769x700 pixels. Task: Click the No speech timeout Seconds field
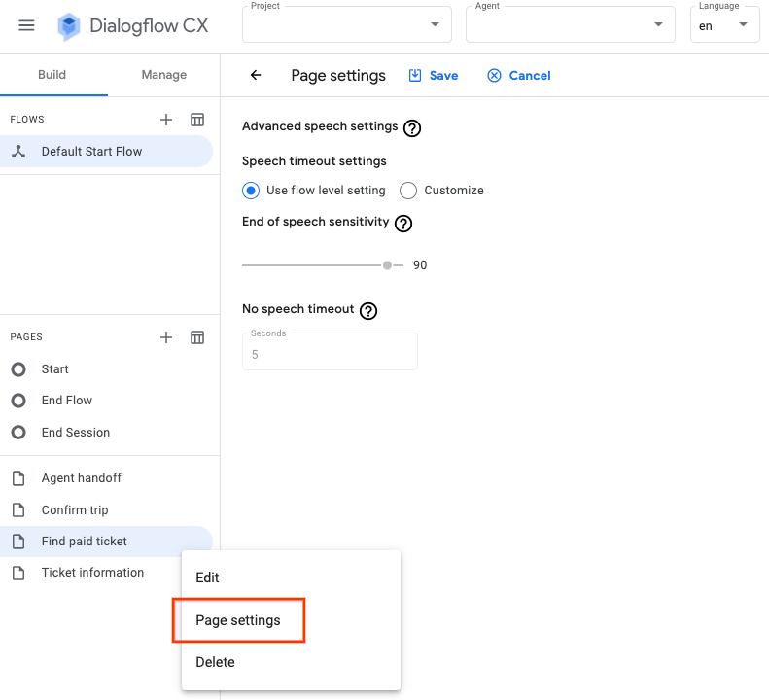(x=331, y=352)
